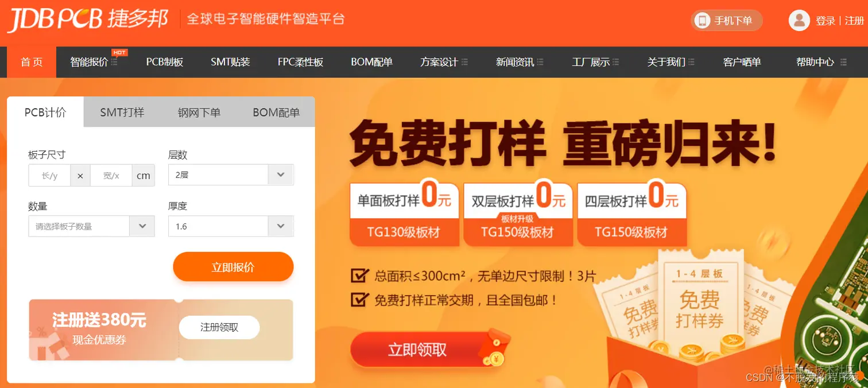Expand the 层数 dropdown showing 2层

231,175
